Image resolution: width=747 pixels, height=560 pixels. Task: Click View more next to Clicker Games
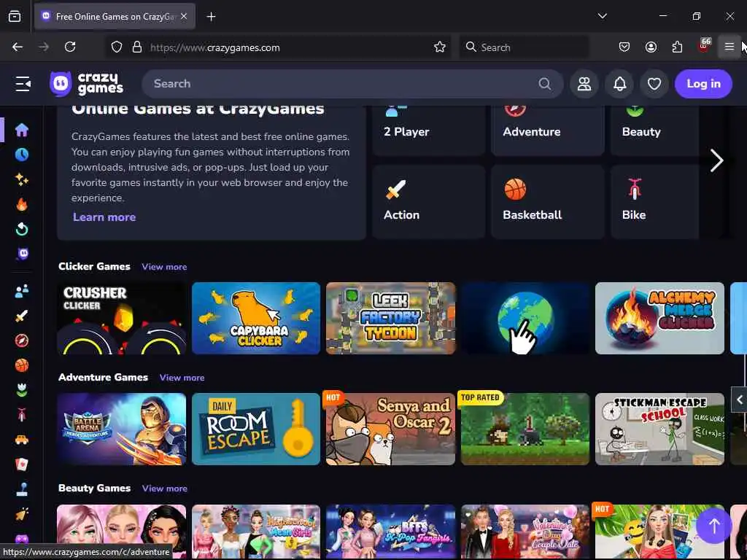tap(164, 267)
